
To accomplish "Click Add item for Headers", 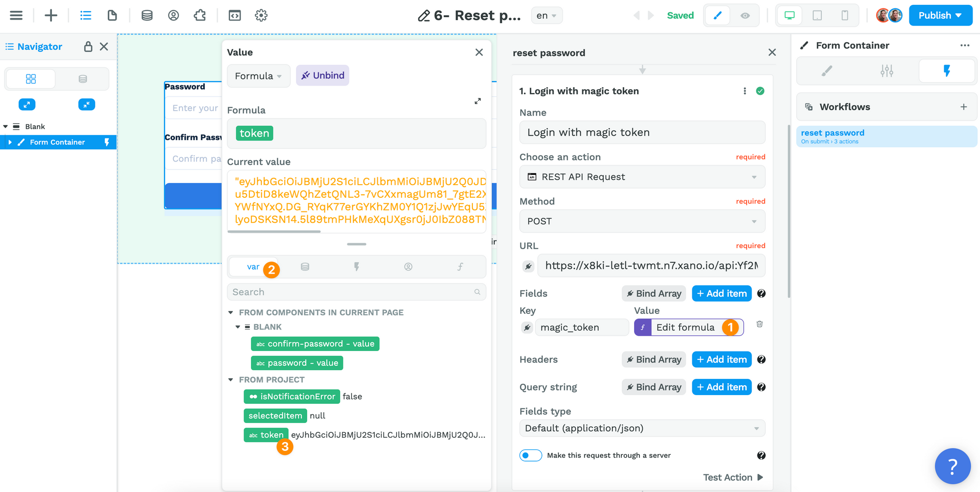I will tap(721, 359).
